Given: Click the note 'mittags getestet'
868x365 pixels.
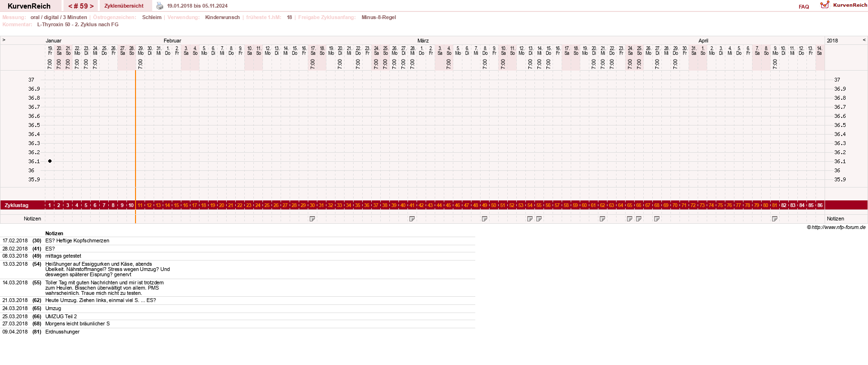Looking at the screenshot, I should tap(63, 256).
